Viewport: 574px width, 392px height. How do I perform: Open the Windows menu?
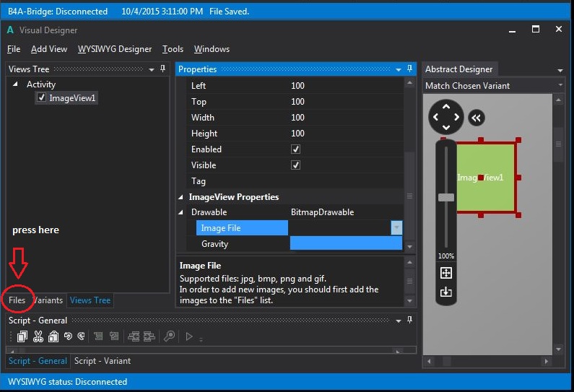212,49
